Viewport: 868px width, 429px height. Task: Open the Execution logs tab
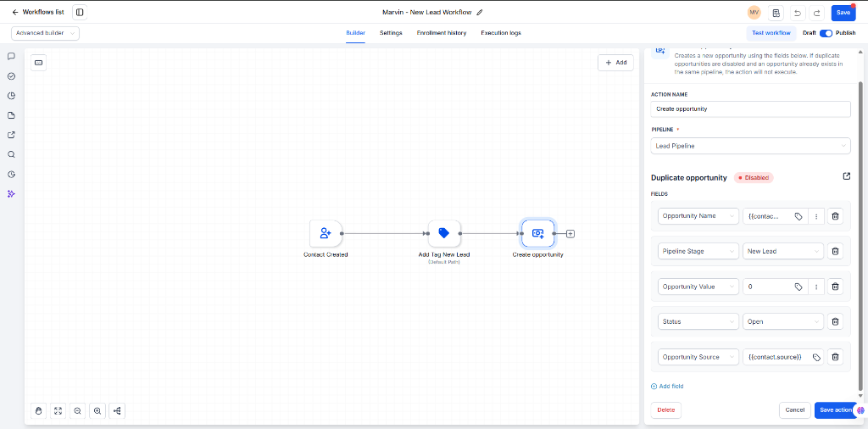500,33
